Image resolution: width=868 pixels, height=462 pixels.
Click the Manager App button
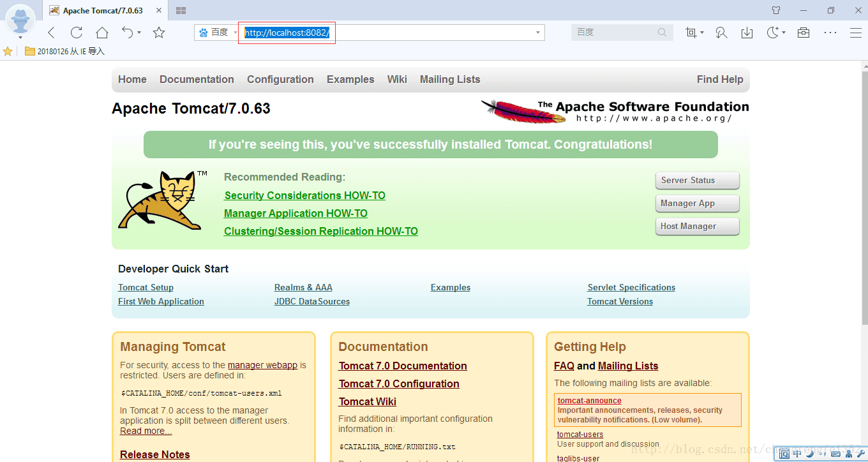697,204
